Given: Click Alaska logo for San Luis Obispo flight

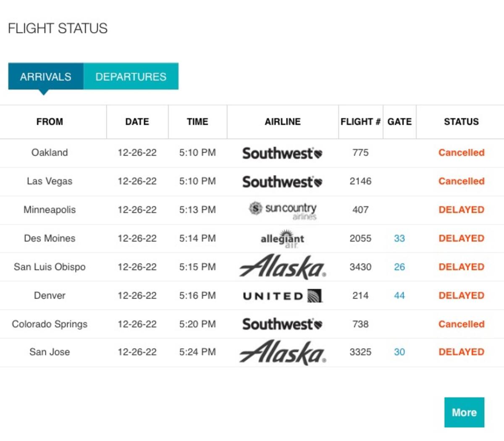Looking at the screenshot, I should 283,267.
